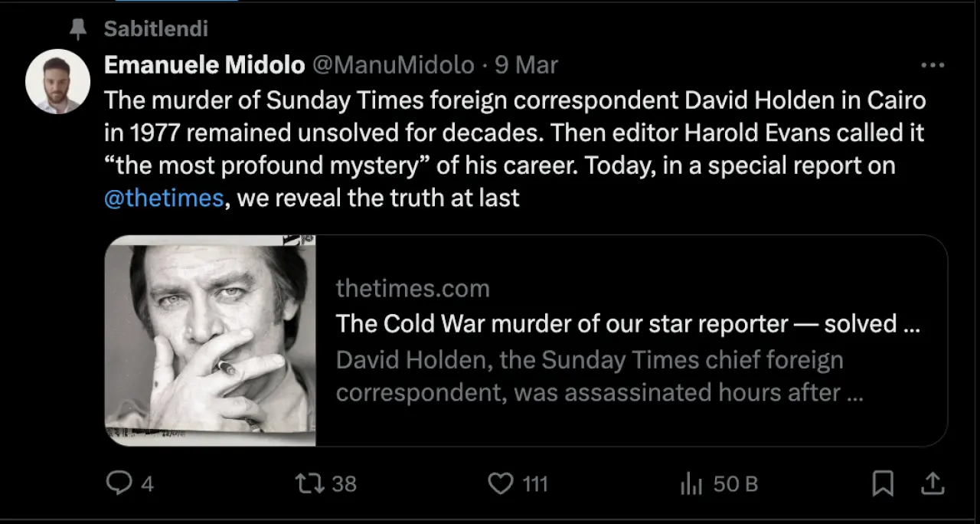Click the 9 Mar timestamp
Viewport: 980px width, 524px height.
[x=526, y=66]
